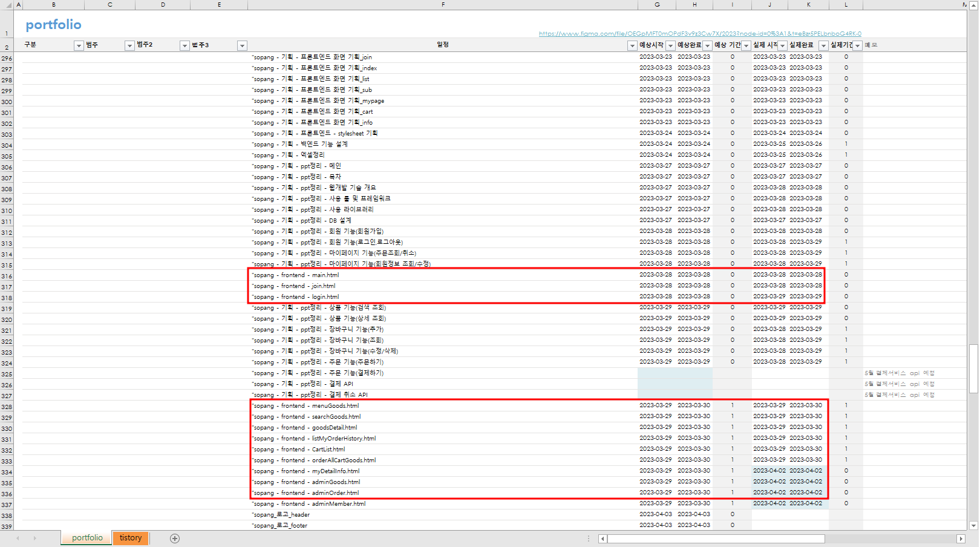Image resolution: width=980 pixels, height=547 pixels.
Task: Select row 296 header
Action: click(x=7, y=58)
